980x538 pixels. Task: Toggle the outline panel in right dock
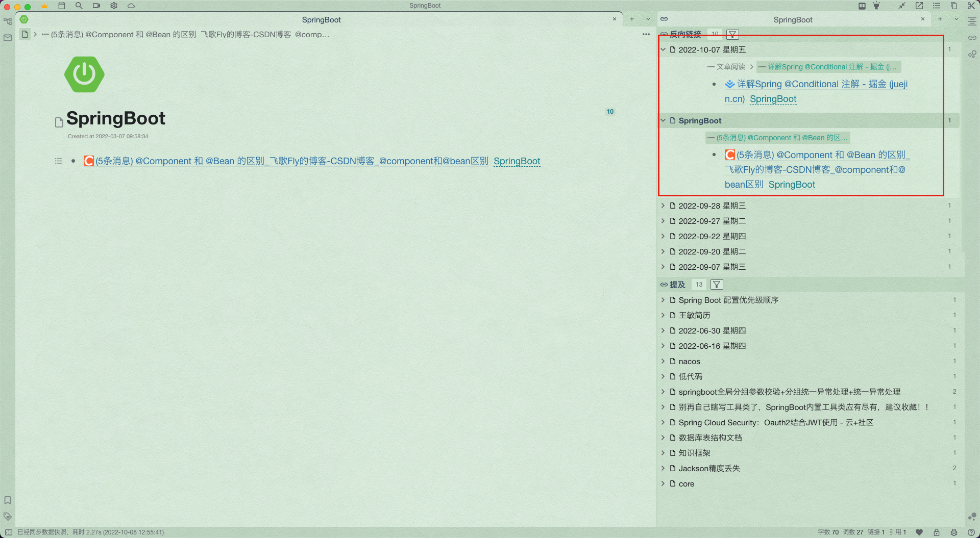972,21
